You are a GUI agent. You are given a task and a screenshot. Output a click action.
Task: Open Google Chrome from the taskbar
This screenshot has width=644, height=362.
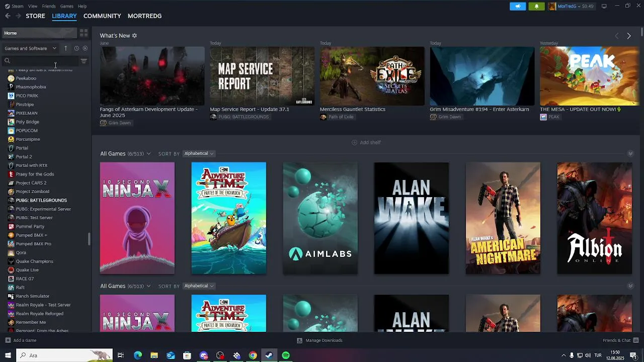[253, 355]
